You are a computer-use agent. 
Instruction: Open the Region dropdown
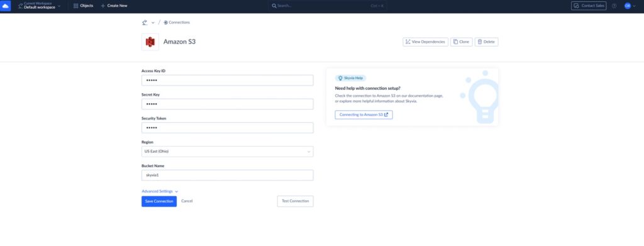tap(228, 152)
